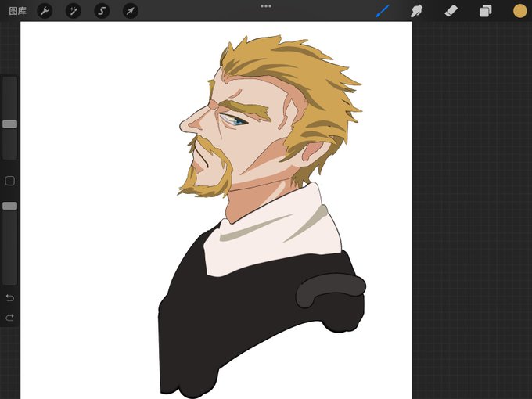Image resolution: width=532 pixels, height=399 pixels.
Task: Open the Layers panel
Action: pos(486,11)
